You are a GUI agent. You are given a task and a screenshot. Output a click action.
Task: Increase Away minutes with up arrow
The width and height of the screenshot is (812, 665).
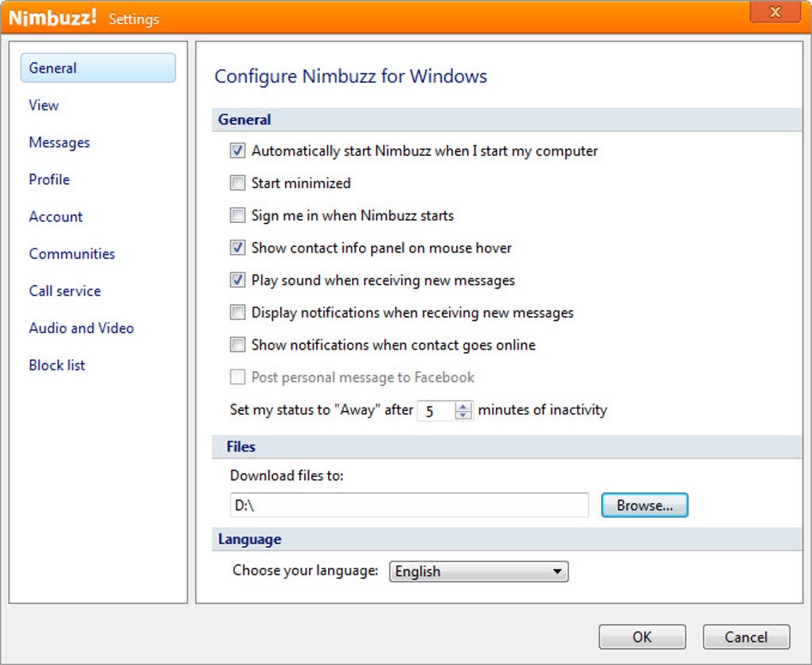pos(464,406)
